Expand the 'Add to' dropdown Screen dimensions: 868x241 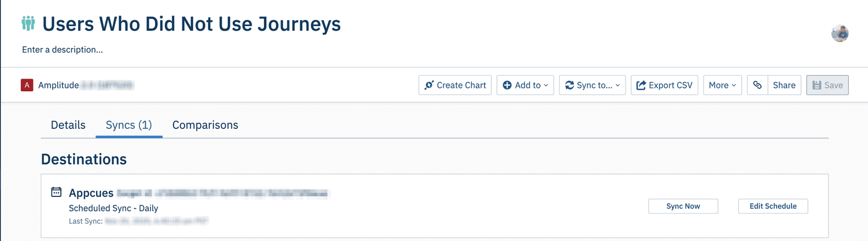coord(525,85)
